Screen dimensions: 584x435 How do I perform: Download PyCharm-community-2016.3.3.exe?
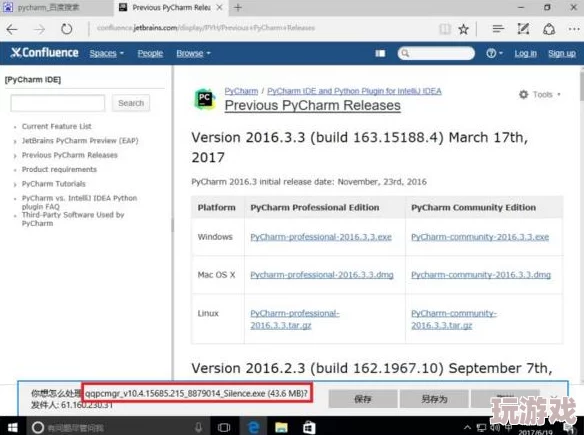tap(480, 237)
